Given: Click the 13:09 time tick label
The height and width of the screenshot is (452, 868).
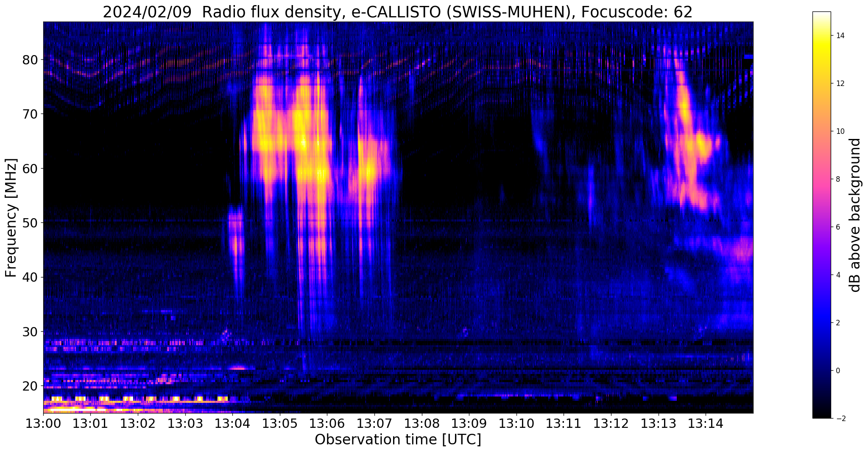Looking at the screenshot, I should [469, 424].
